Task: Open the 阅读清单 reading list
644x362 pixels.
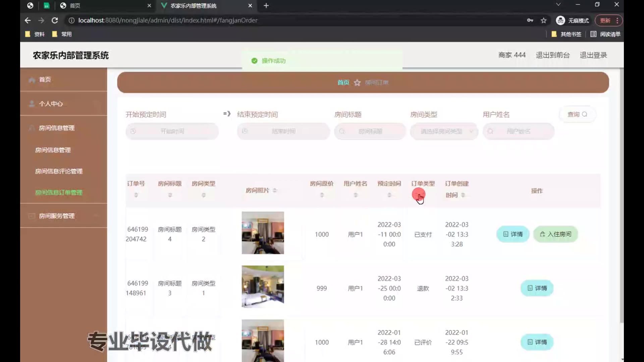Action: coord(605,34)
